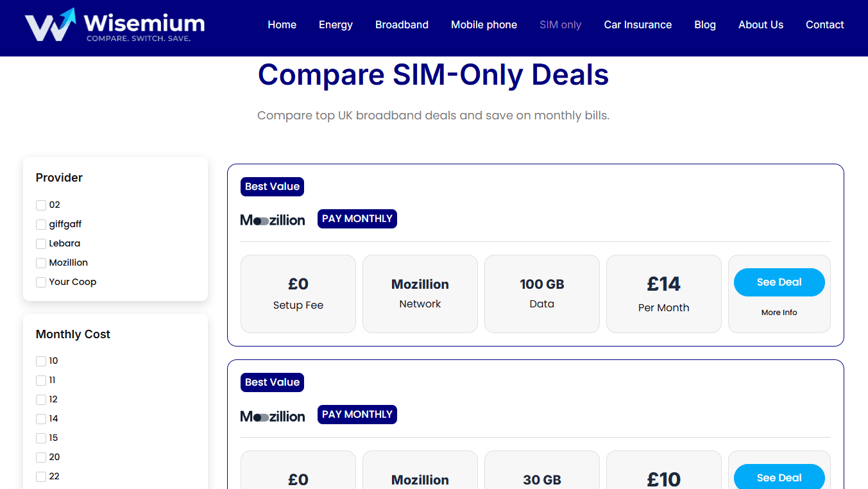Open the Car Insurance navigation link
868x489 pixels.
(x=638, y=25)
